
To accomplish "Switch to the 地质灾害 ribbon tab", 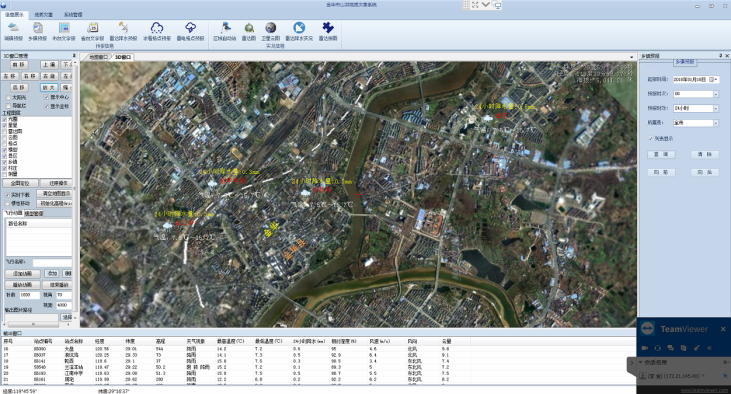I will point(44,14).
